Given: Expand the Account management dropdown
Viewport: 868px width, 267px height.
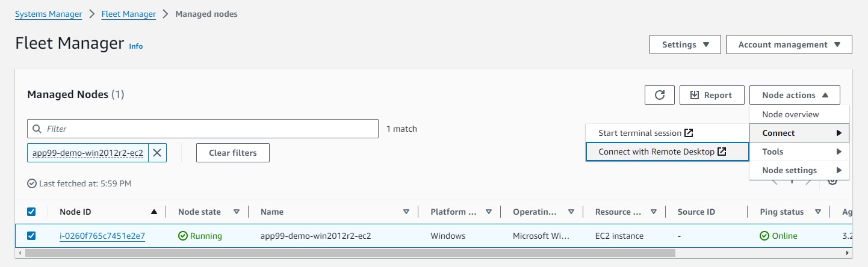Looking at the screenshot, I should click(789, 44).
